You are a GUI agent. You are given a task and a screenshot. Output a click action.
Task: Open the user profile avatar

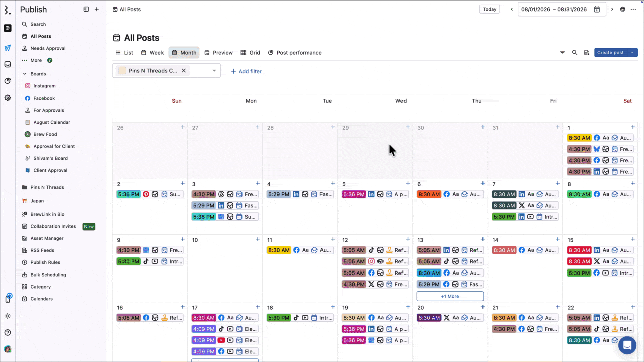pyautogui.click(x=8, y=349)
